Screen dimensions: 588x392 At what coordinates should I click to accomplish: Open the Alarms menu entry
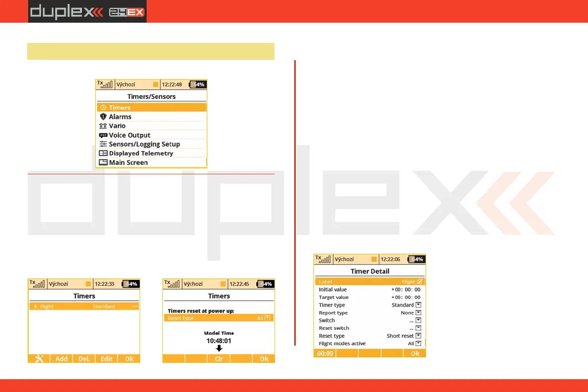tap(152, 117)
